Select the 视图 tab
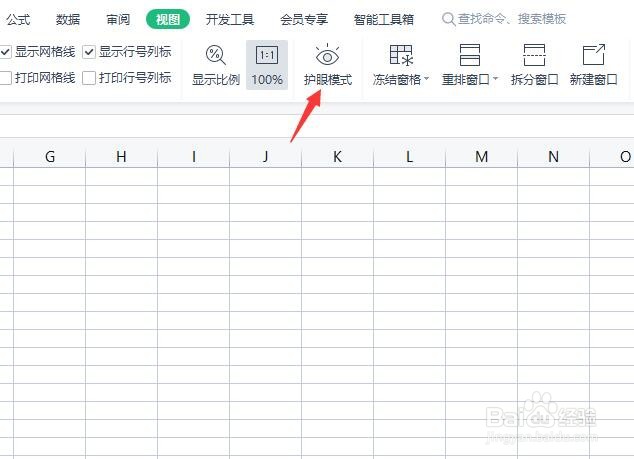634x459 pixels. pos(168,19)
